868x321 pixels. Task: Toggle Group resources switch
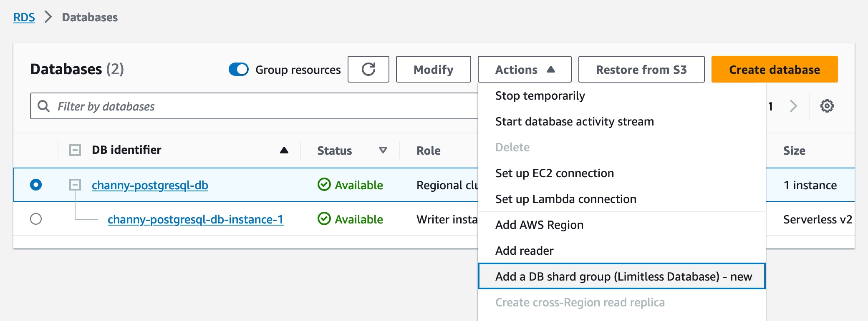(x=238, y=69)
